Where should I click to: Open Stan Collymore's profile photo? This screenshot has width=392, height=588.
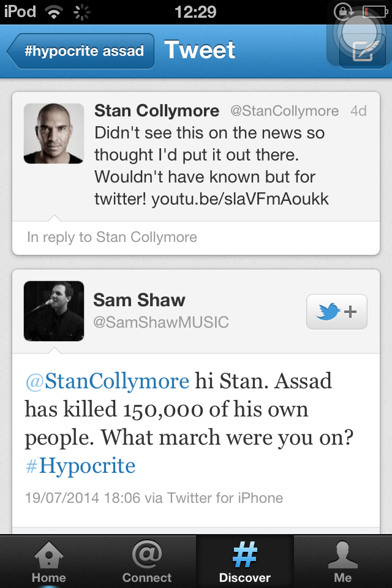54,134
